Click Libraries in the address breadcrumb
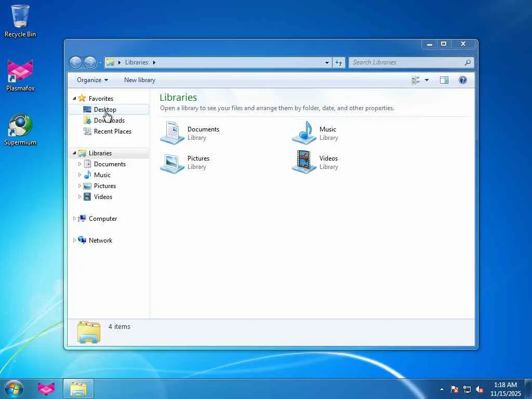 pyautogui.click(x=137, y=62)
